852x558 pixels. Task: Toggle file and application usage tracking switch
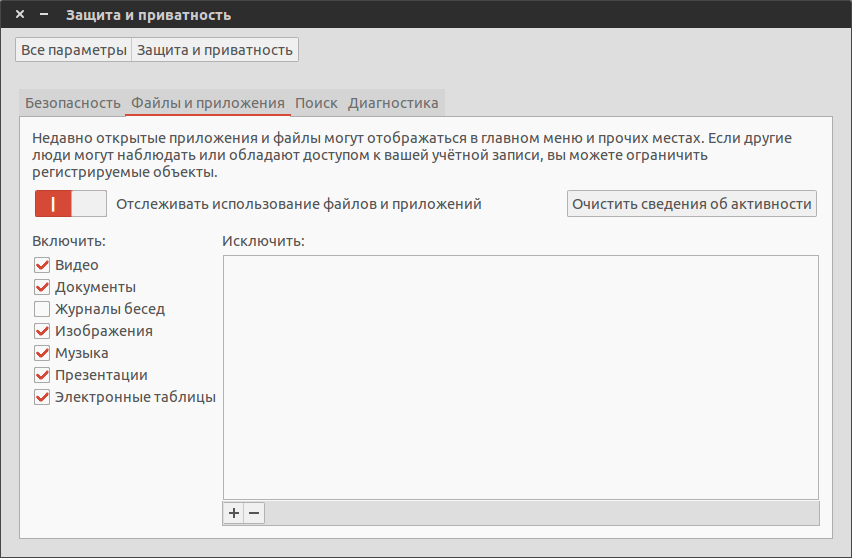coord(70,204)
